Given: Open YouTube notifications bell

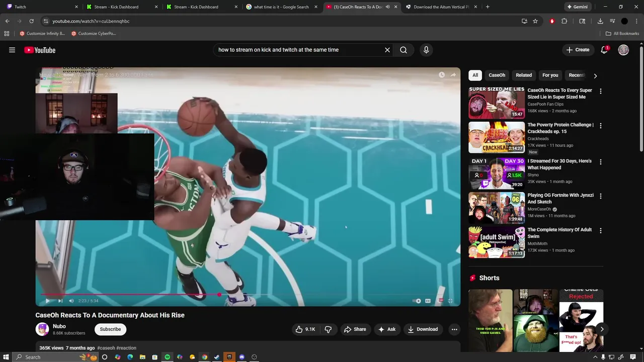Looking at the screenshot, I should [605, 50].
